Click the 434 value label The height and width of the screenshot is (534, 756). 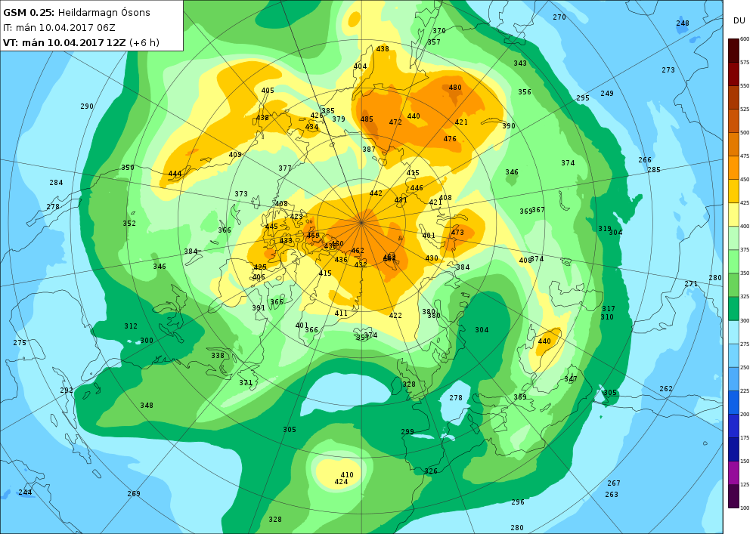[x=311, y=127]
